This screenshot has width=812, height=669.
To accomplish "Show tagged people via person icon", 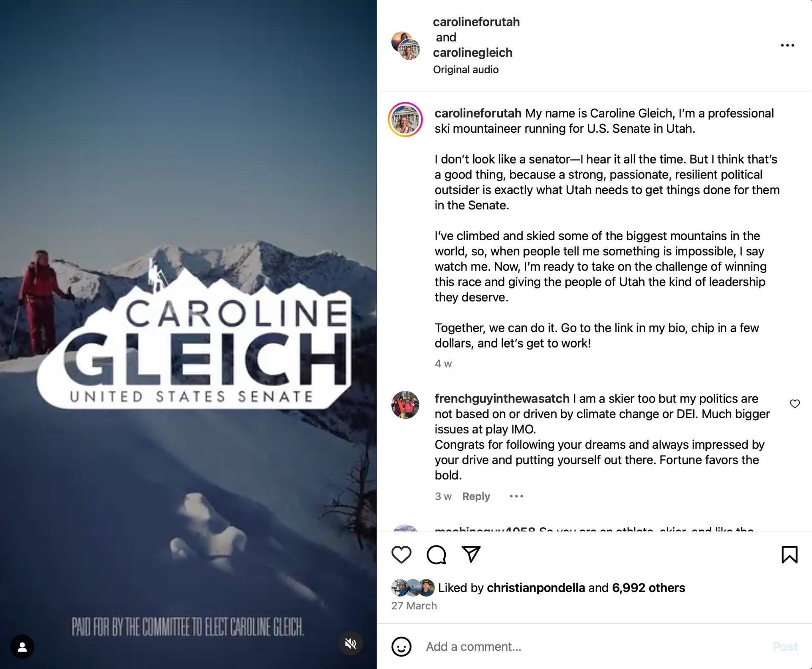I will (x=22, y=647).
